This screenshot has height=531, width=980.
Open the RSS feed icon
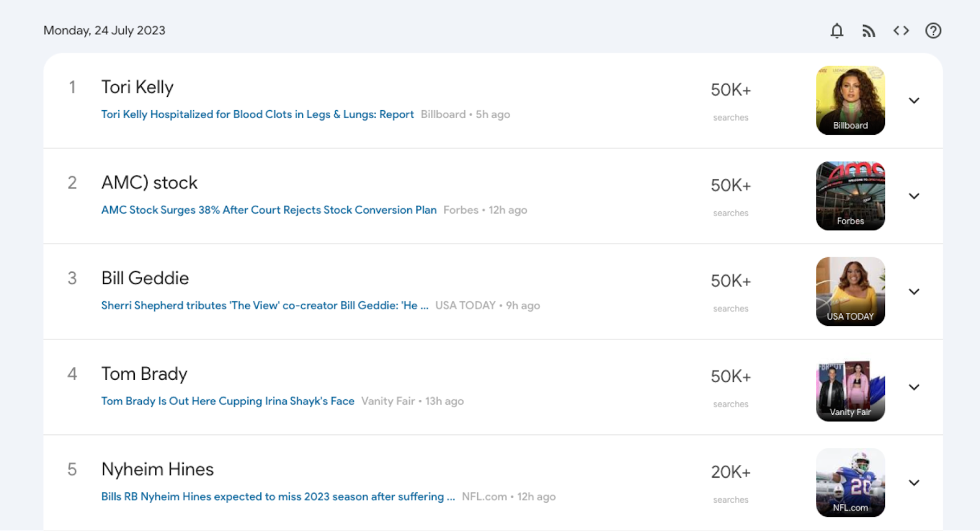pos(869,31)
